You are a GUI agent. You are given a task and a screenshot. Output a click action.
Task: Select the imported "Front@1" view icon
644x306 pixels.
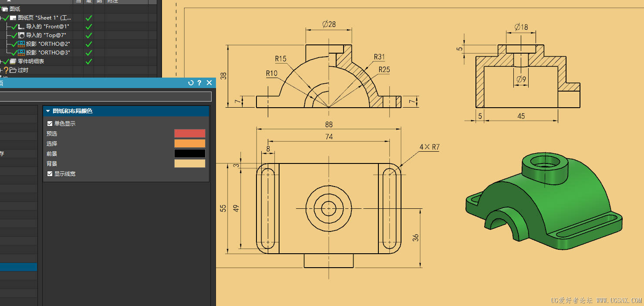21,27
